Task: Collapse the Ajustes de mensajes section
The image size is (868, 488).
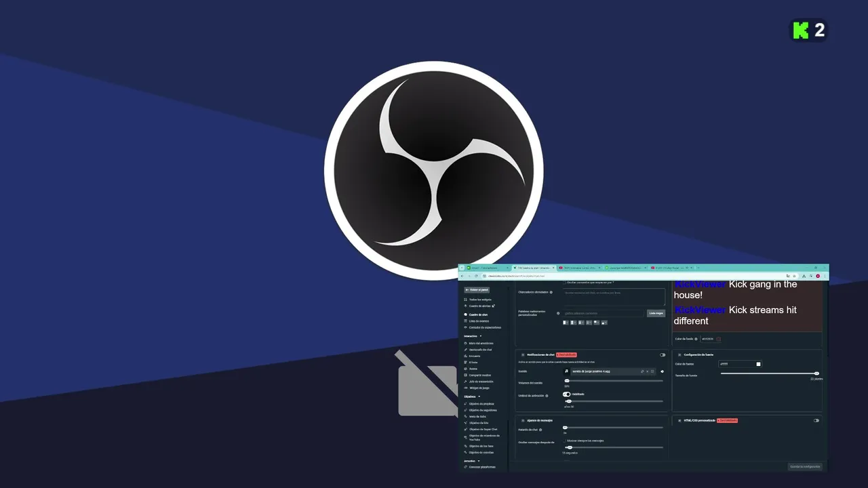Action: tap(523, 420)
